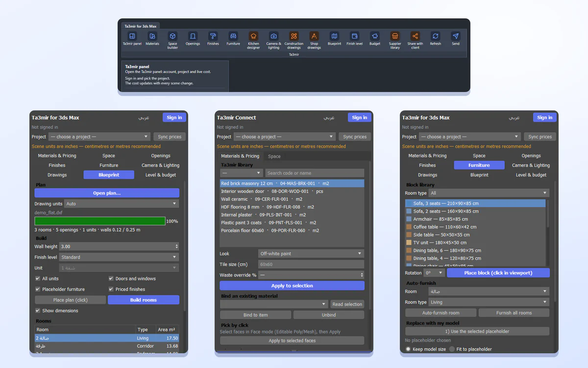Click Sync prices in right panel
The height and width of the screenshot is (368, 588).
coord(540,137)
